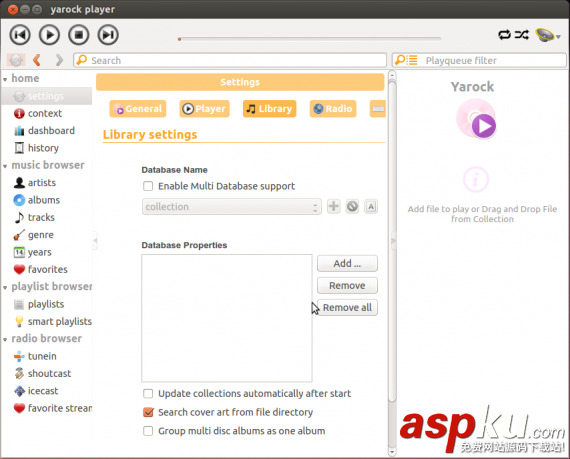Enable group multi disc albums option
Viewport: 570px width, 459px height.
pyautogui.click(x=148, y=431)
